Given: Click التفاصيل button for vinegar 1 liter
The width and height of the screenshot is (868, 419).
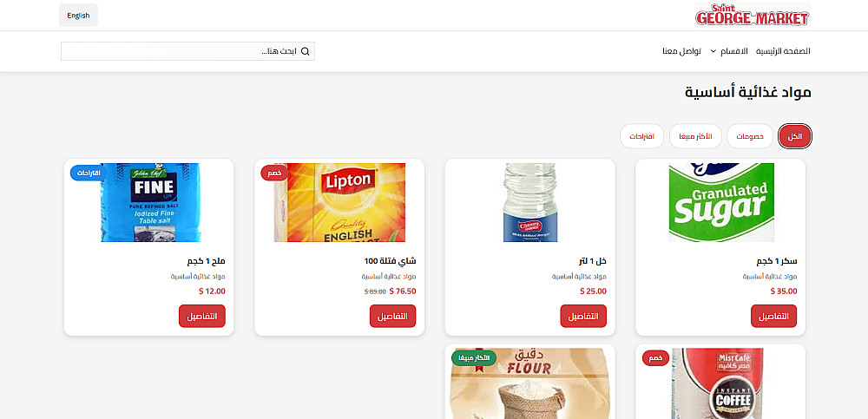Looking at the screenshot, I should [583, 316].
